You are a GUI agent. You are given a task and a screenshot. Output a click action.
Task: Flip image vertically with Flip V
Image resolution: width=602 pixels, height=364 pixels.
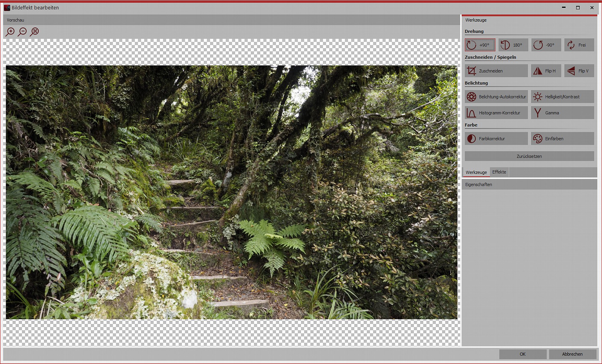coord(579,71)
